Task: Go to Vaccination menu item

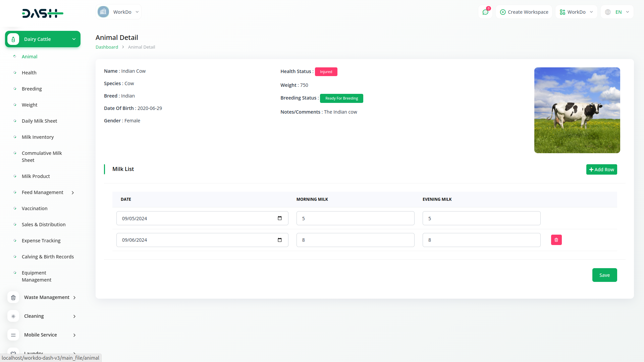Action: 35,208
